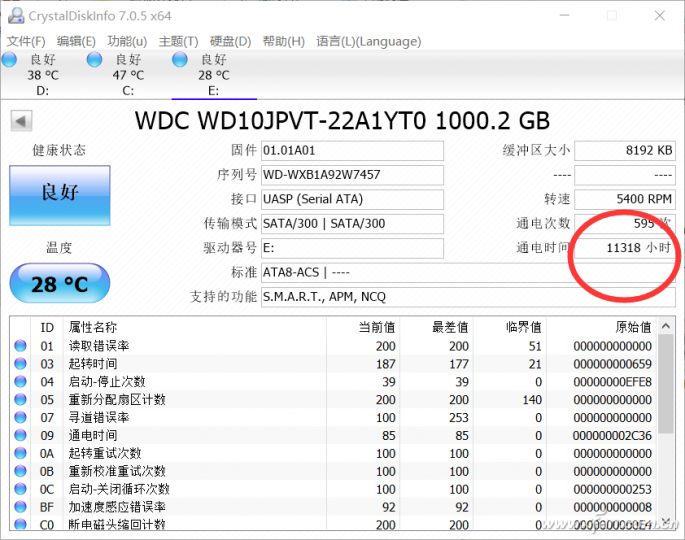This screenshot has width=685, height=540.
Task: Click status orb for attribute 0B 重新校准重试次数
Action: pos(21,471)
